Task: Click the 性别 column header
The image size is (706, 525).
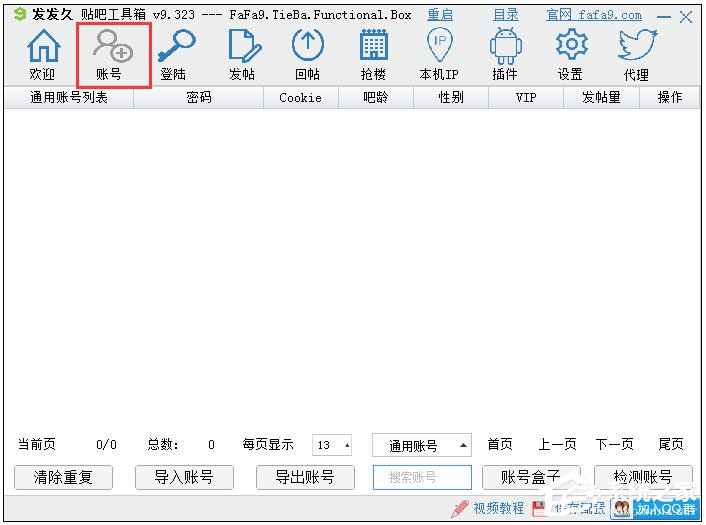Action: coord(451,97)
